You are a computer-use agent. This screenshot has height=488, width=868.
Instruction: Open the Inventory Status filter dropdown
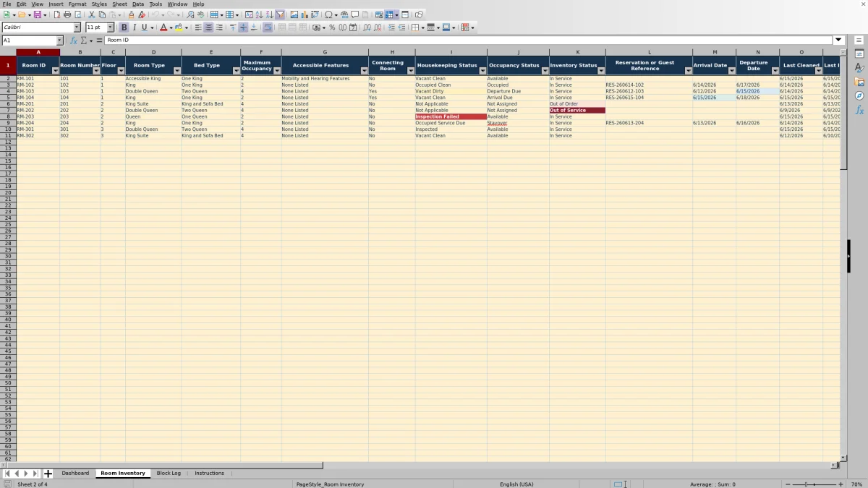tap(601, 71)
